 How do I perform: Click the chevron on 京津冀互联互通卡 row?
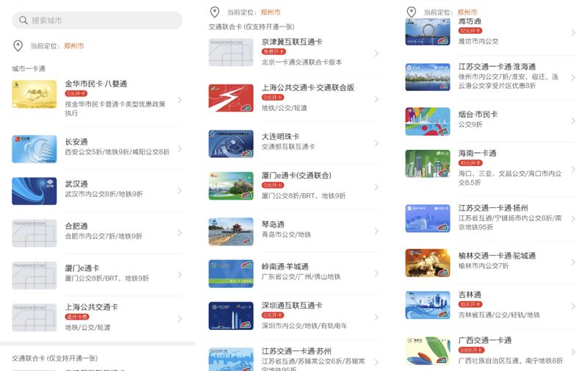[x=376, y=54]
